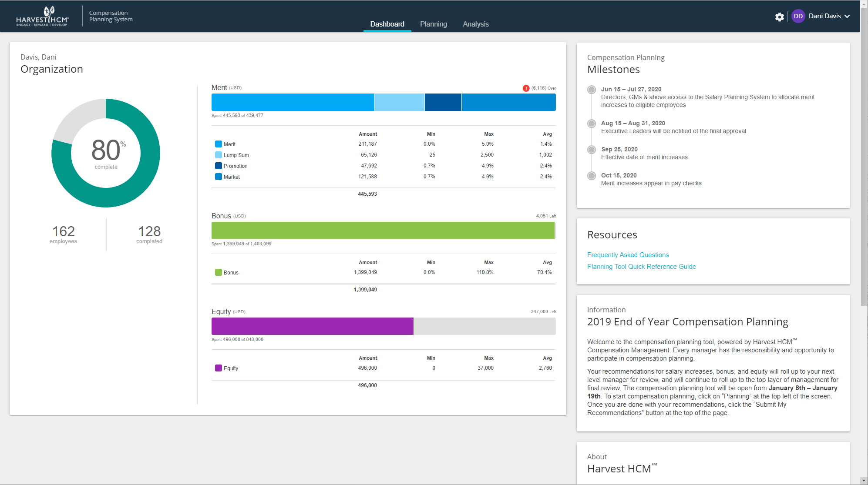This screenshot has width=868, height=485.
Task: Switch to the Planning tab
Action: 433,24
